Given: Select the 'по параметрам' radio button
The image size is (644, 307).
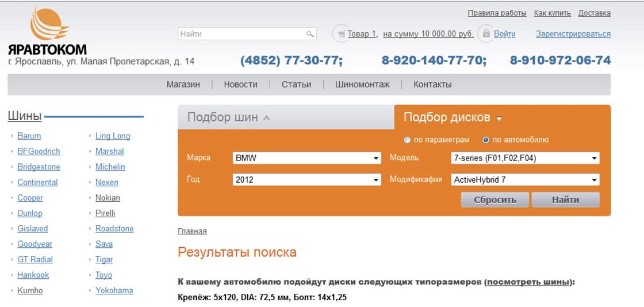Looking at the screenshot, I should click(407, 140).
